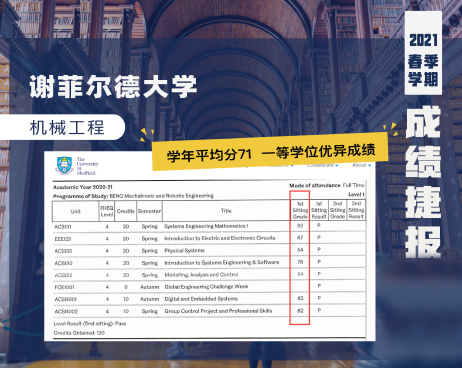Click the Mode of attendance Full Time text
Screen dimensions: 462x368
coord(327,185)
